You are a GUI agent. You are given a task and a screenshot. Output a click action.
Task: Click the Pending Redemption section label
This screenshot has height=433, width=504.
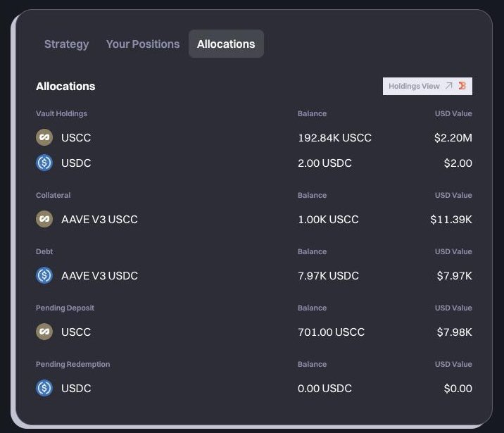[x=73, y=364]
